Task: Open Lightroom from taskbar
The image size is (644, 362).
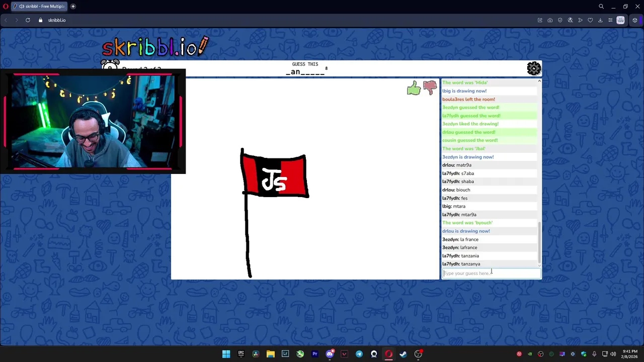Action: click(285, 354)
